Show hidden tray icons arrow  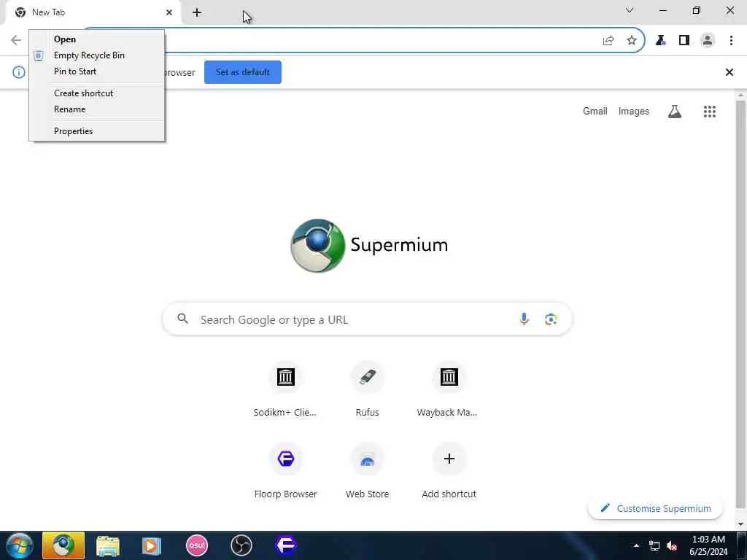pyautogui.click(x=636, y=545)
